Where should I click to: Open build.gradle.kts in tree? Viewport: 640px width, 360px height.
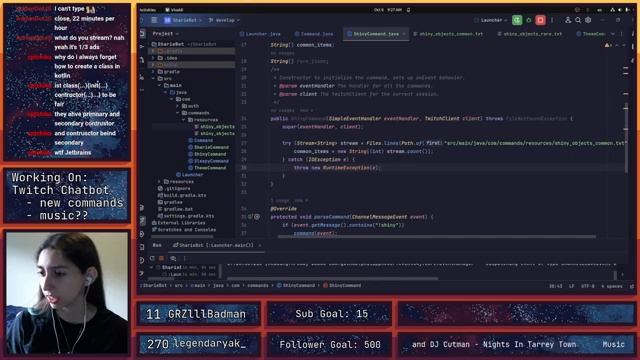(182, 196)
